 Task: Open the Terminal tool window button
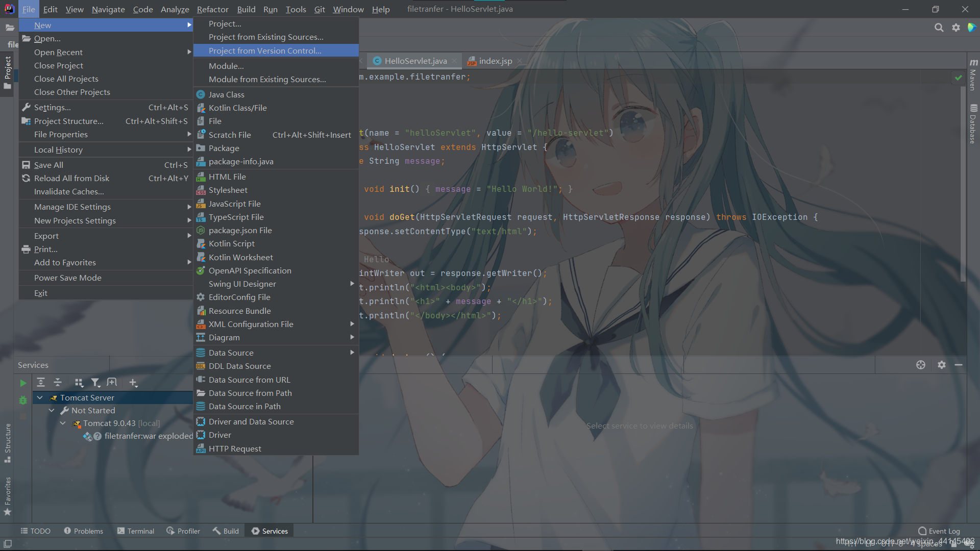[136, 531]
